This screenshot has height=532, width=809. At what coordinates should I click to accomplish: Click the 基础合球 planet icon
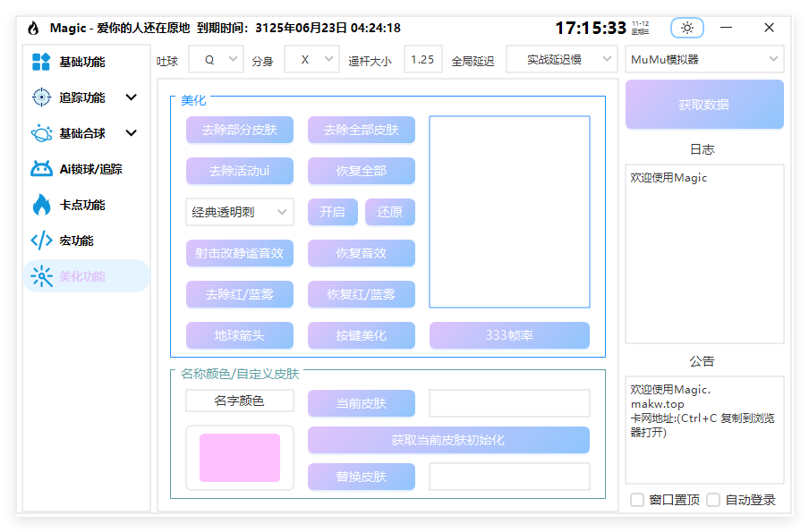41,133
